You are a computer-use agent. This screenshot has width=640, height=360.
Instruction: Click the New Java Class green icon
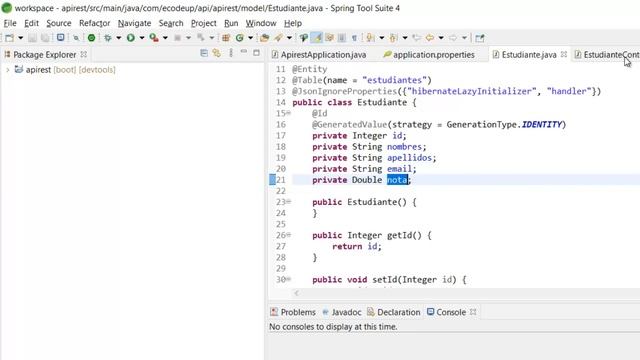click(240, 38)
